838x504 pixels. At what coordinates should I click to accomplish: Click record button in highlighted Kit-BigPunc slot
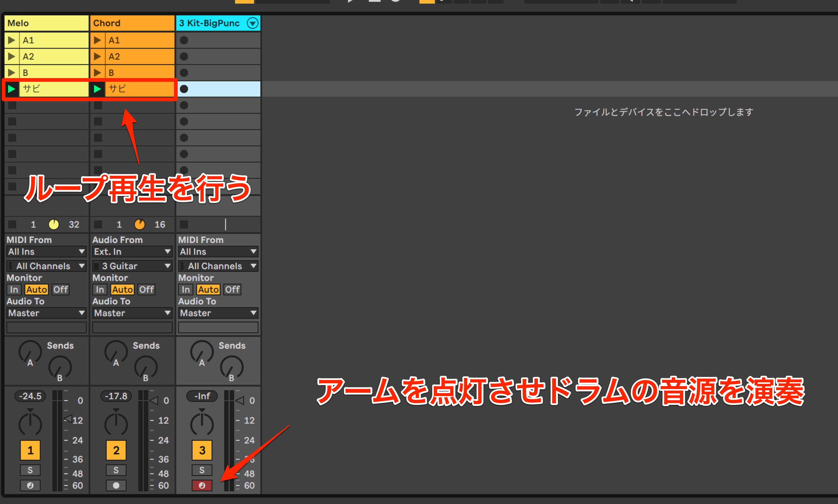tap(184, 89)
